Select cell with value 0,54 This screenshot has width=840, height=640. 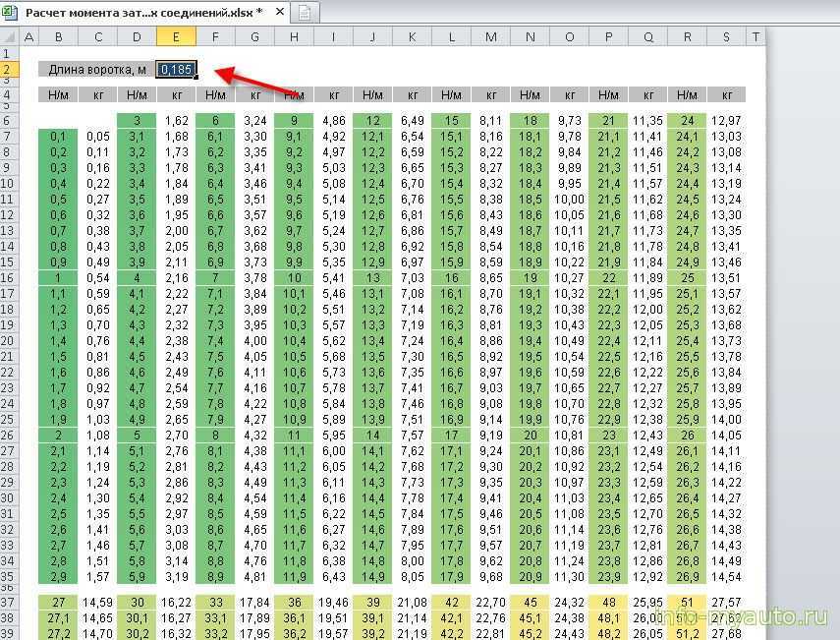tap(98, 277)
